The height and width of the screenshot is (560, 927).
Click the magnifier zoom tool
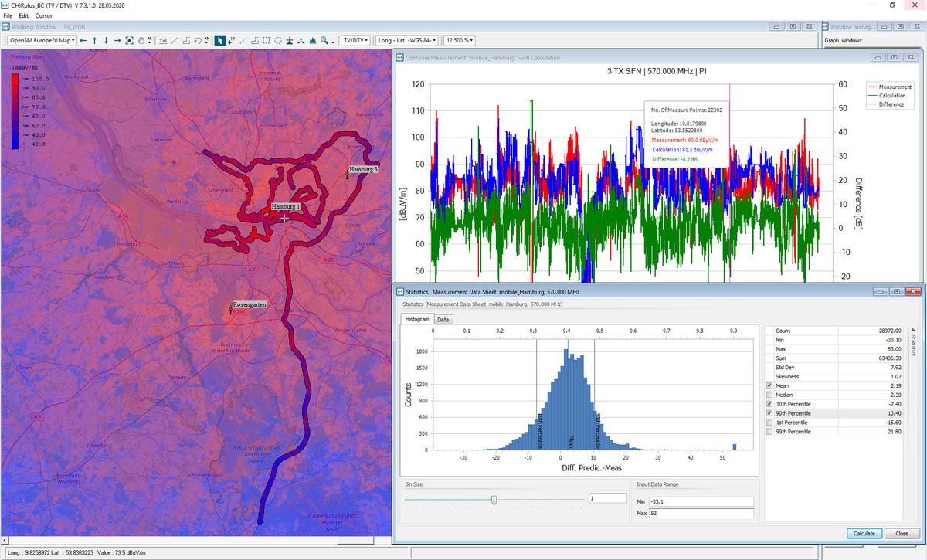click(324, 40)
